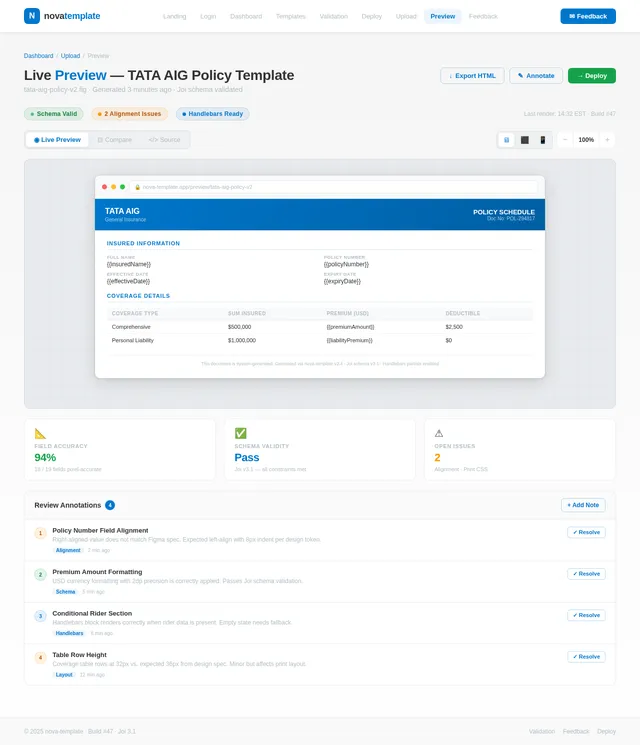Click the Open Issues warning icon
This screenshot has height=745, width=640.
click(439, 433)
